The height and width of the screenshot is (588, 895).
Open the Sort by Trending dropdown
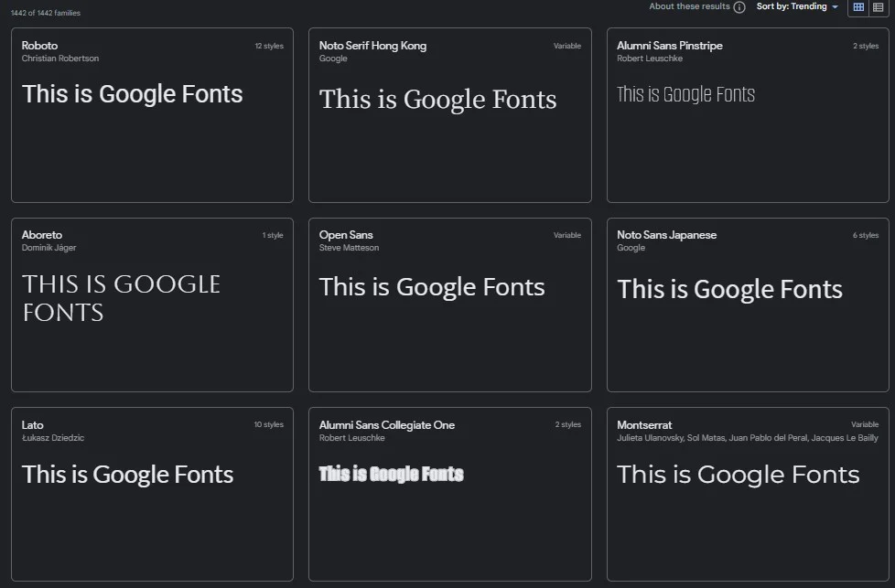pos(797,6)
